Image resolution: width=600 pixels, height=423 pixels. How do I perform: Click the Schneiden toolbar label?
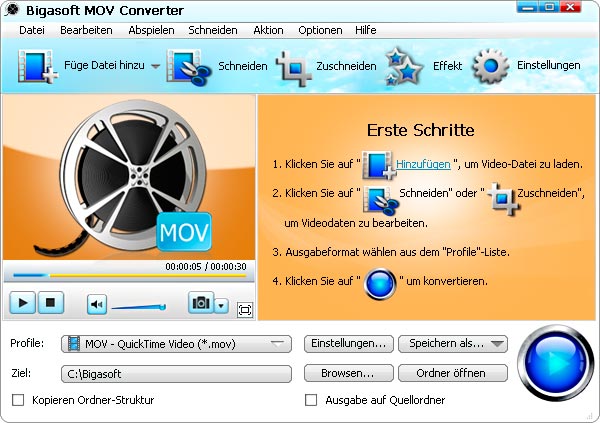click(243, 66)
